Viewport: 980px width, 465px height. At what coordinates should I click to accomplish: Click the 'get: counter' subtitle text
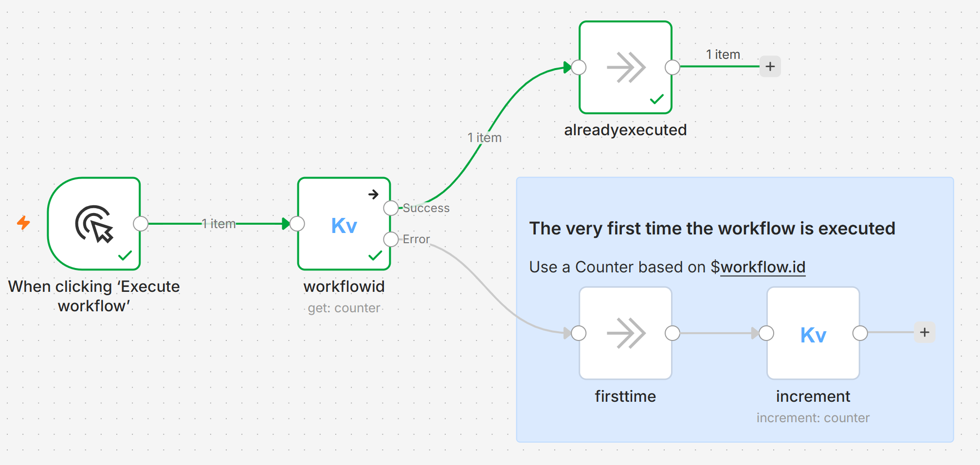(x=344, y=308)
